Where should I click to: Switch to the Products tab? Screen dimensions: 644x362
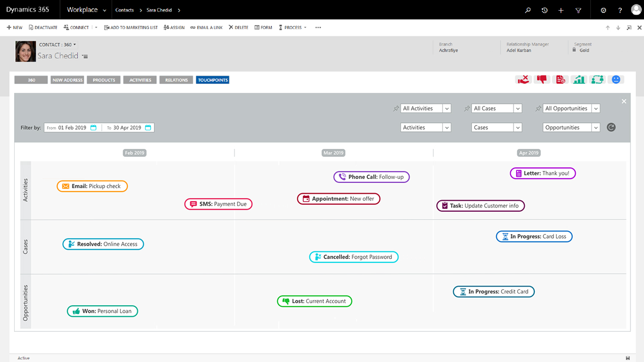point(104,80)
